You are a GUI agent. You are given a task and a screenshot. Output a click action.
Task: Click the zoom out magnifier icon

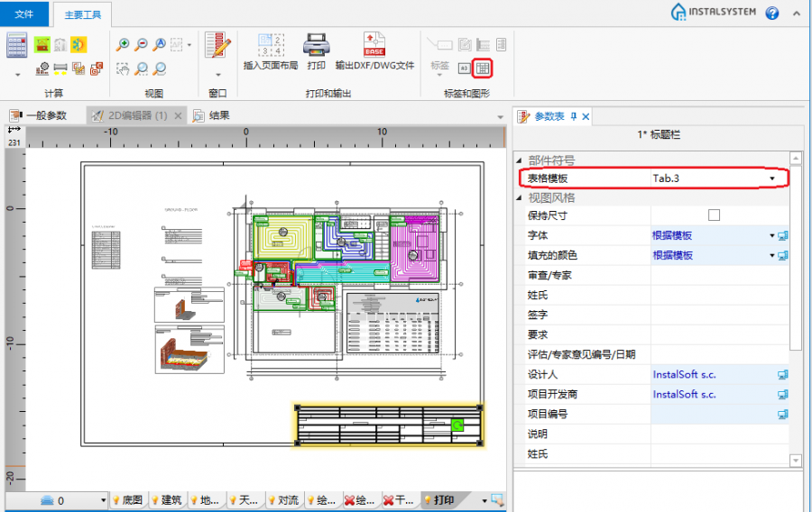142,44
